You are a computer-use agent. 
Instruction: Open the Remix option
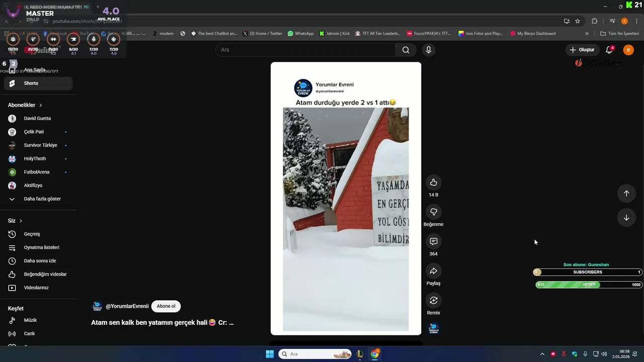point(433,301)
